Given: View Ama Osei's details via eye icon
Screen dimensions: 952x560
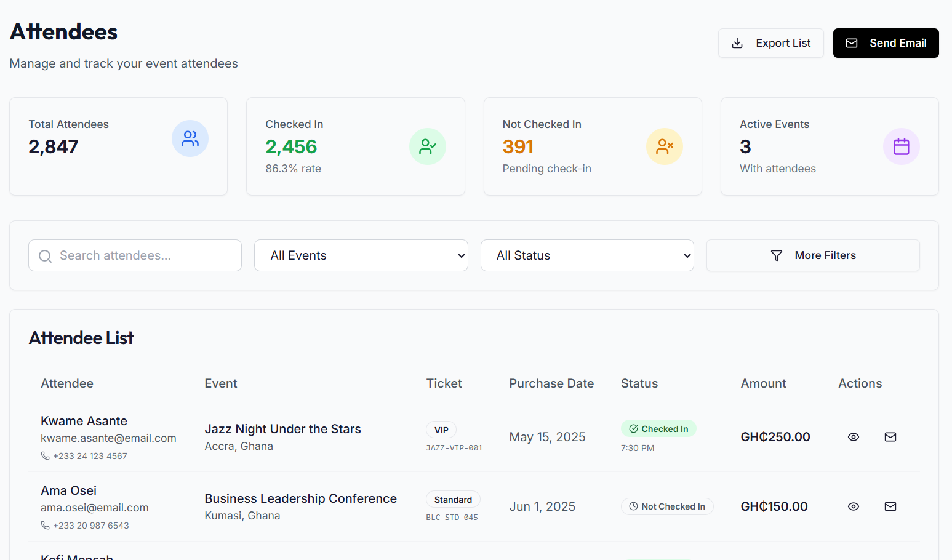Looking at the screenshot, I should pos(854,506).
